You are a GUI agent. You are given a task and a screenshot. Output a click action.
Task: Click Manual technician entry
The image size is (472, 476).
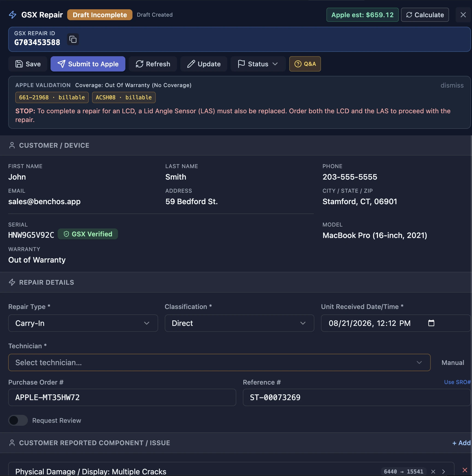coord(453,362)
